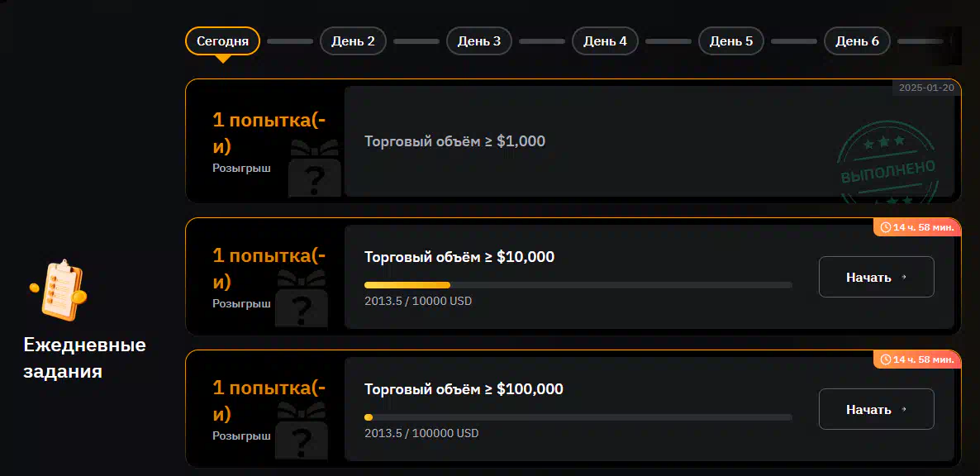
Task: Click the clock icon on $100,000 task timer
Action: 885,359
